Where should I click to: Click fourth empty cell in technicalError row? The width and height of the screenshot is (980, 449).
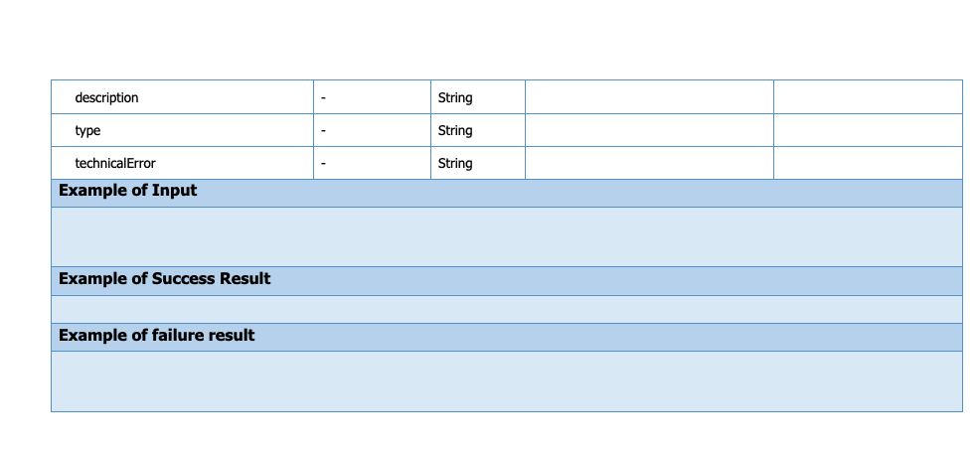[648, 163]
